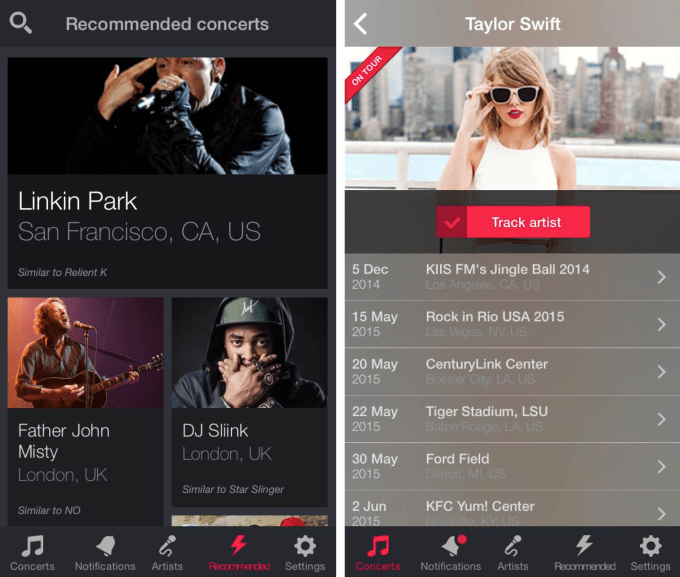The width and height of the screenshot is (680, 577).
Task: Open KFC Yum! Center event name
Action: pos(480,507)
